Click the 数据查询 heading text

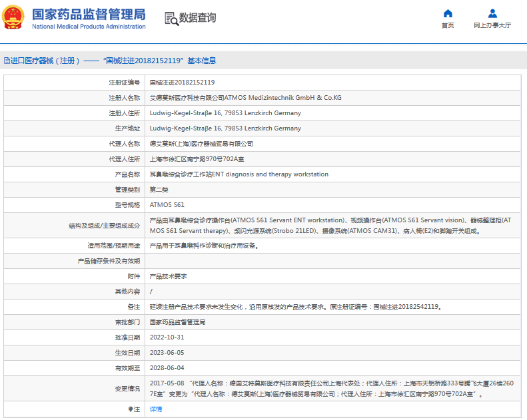coord(197,17)
